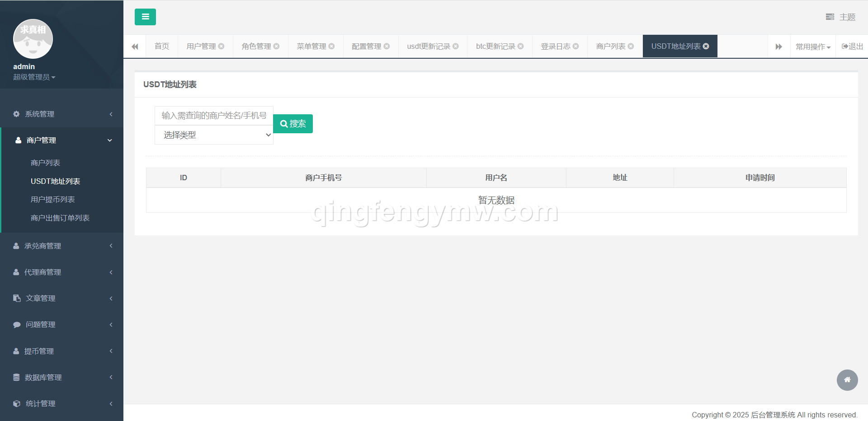
Task: Expand the 问题管理 sidebar menu
Action: pos(62,324)
